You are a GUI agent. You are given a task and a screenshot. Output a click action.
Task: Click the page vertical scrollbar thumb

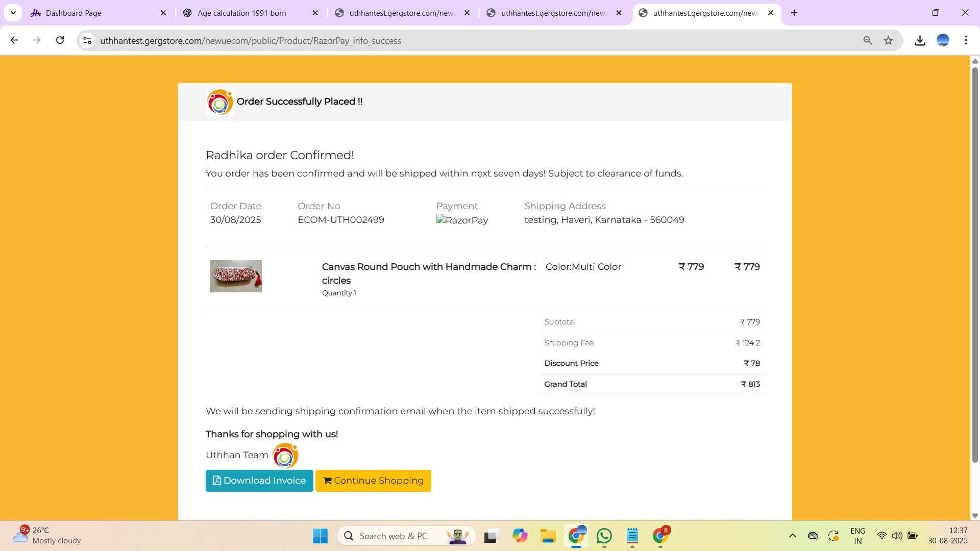tap(975, 265)
